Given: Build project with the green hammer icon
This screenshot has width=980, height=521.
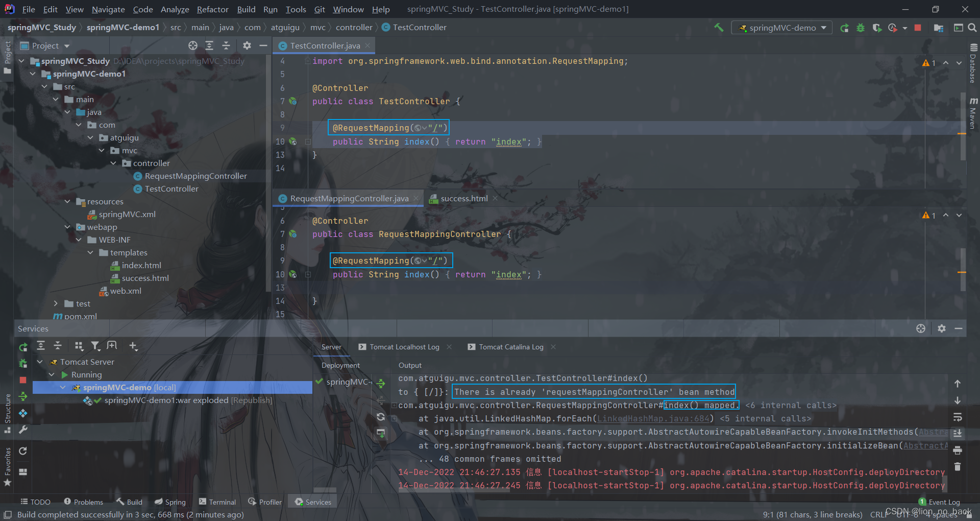Looking at the screenshot, I should click(x=719, y=28).
